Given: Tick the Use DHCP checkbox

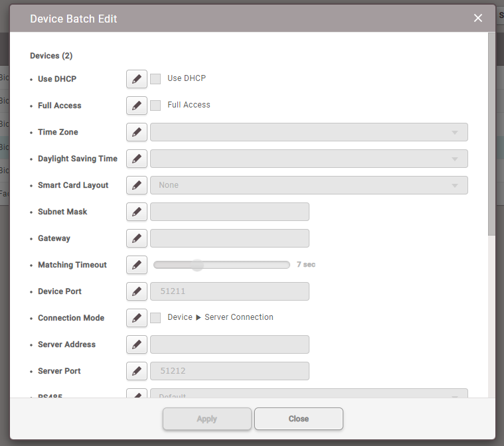Looking at the screenshot, I should (155, 79).
